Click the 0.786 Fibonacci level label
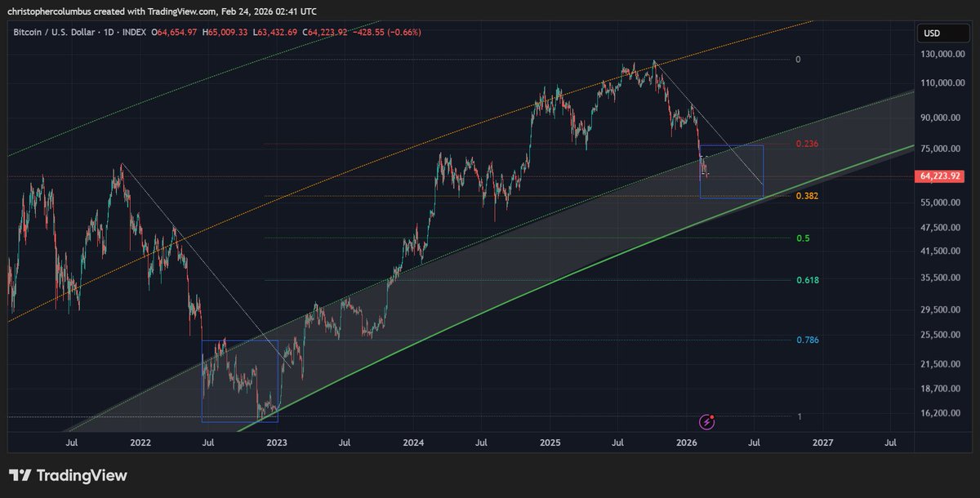Image resolution: width=980 pixels, height=498 pixels. pos(808,340)
